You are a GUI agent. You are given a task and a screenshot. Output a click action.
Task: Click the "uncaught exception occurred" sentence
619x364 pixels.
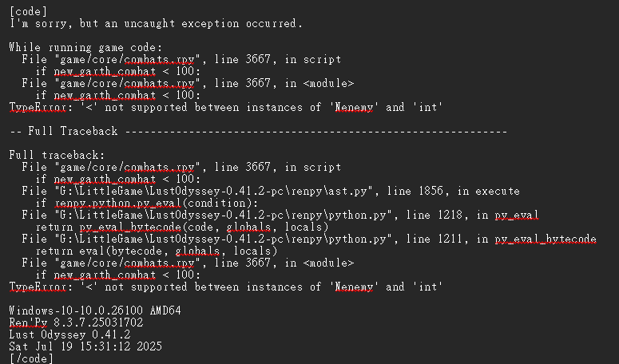(x=213, y=24)
